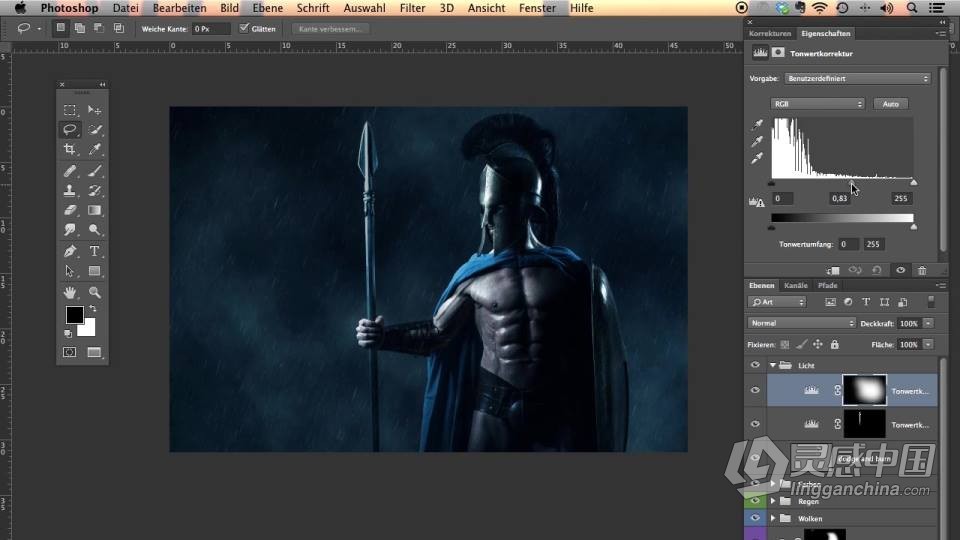Select the Quick Selection tool

(x=94, y=129)
